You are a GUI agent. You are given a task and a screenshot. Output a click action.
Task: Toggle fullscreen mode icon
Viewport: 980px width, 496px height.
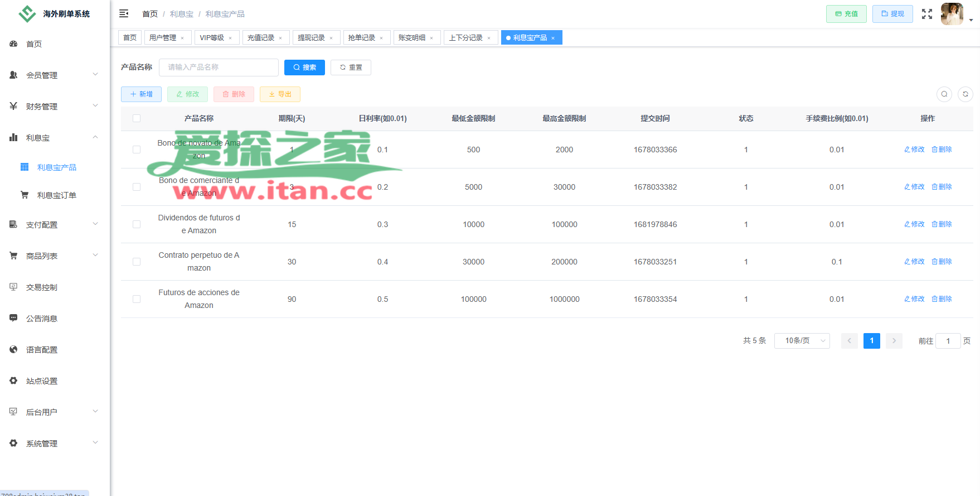[926, 14]
